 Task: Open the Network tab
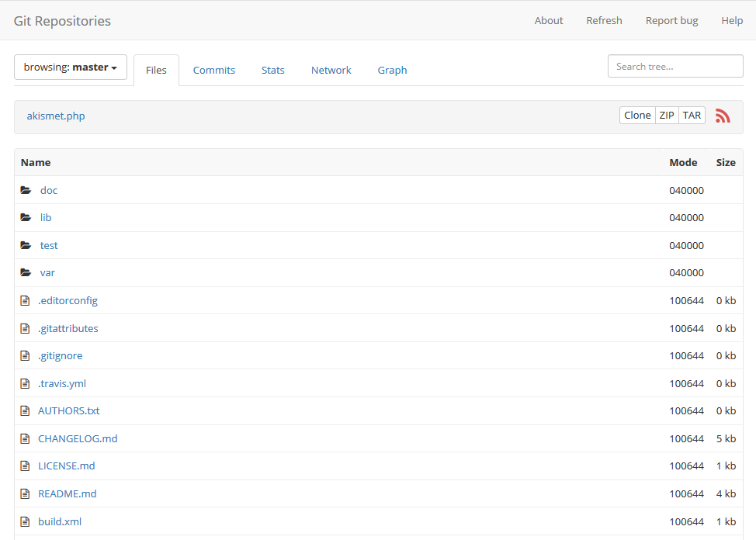click(331, 70)
